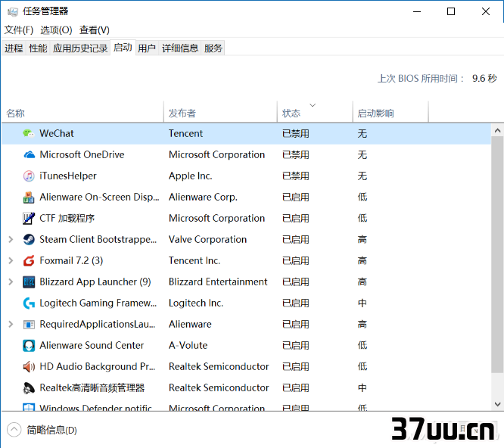Expand the Blizzard App Launcher (9) group
504x448 pixels.
coord(11,282)
